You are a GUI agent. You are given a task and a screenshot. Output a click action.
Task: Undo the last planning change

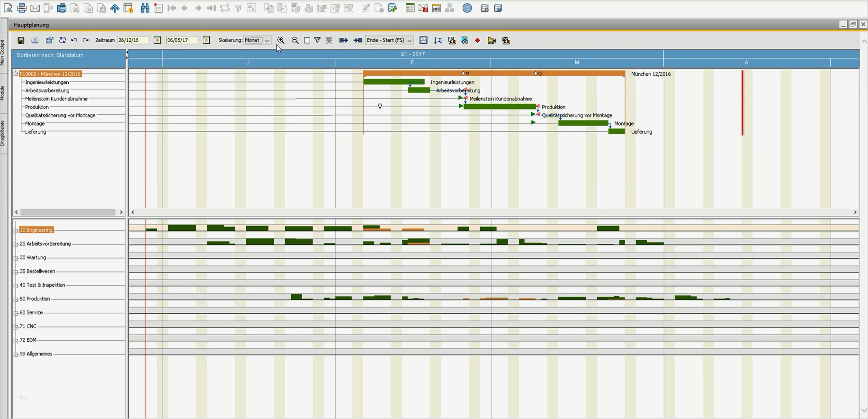point(74,40)
